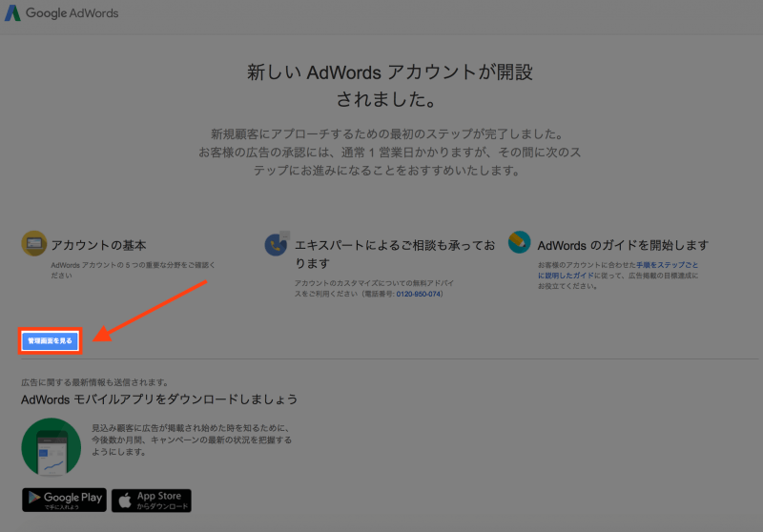Click the AdWords のガイドを開始します heading

tap(623, 245)
